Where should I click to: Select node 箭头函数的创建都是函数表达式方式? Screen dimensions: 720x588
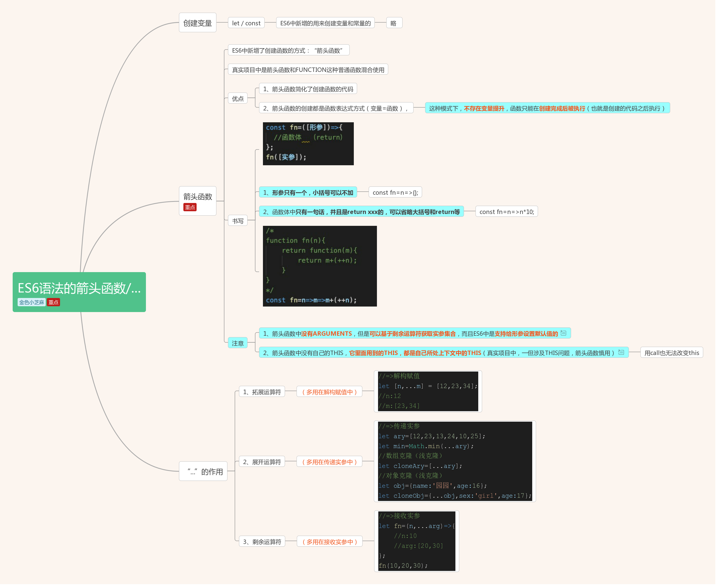[338, 109]
